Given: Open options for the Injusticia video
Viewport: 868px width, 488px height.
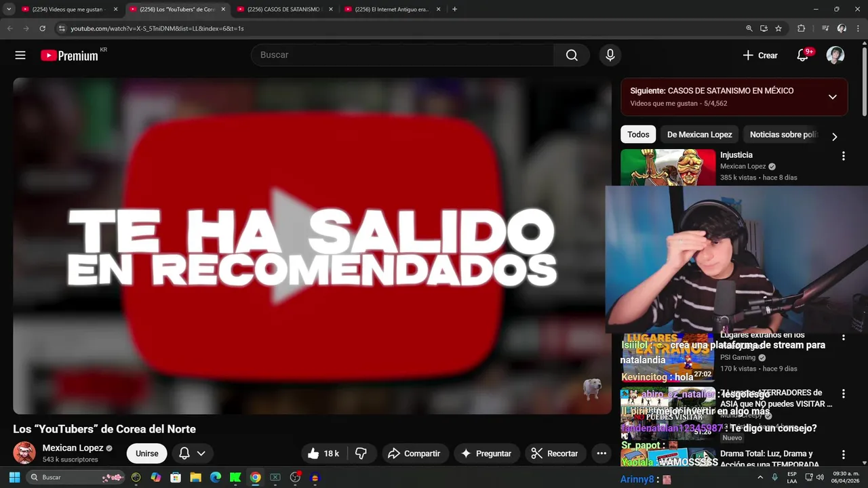Looking at the screenshot, I should click(843, 156).
